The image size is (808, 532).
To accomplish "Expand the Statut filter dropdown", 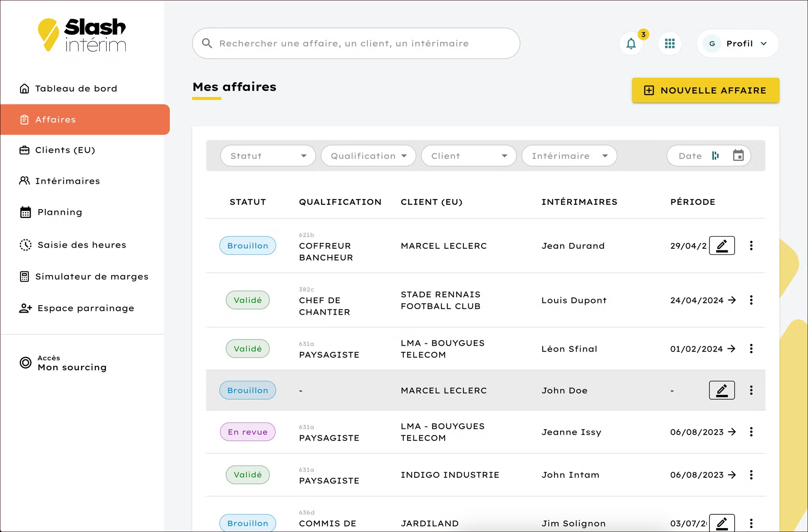I will point(268,156).
